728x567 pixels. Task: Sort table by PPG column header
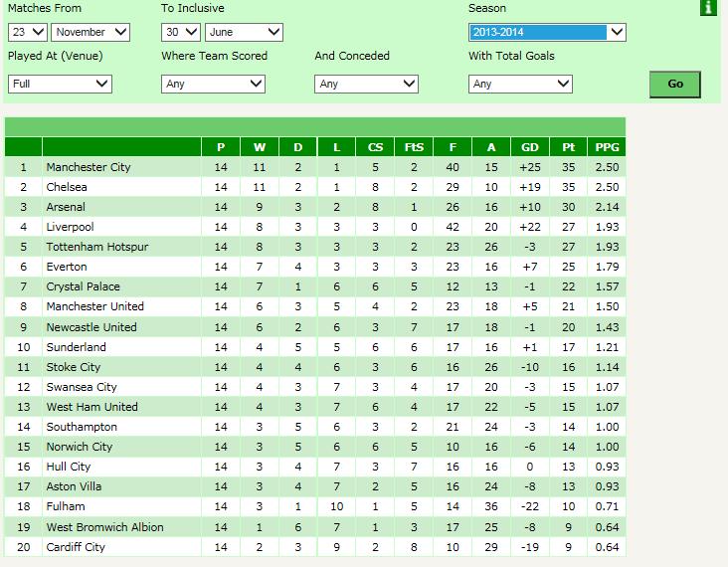point(606,147)
